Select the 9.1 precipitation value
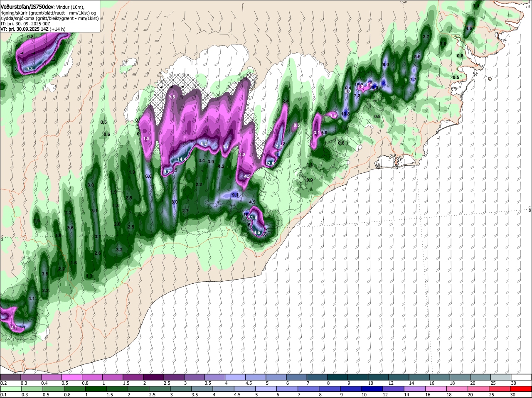This screenshot has width=532, height=398. (x=235, y=195)
